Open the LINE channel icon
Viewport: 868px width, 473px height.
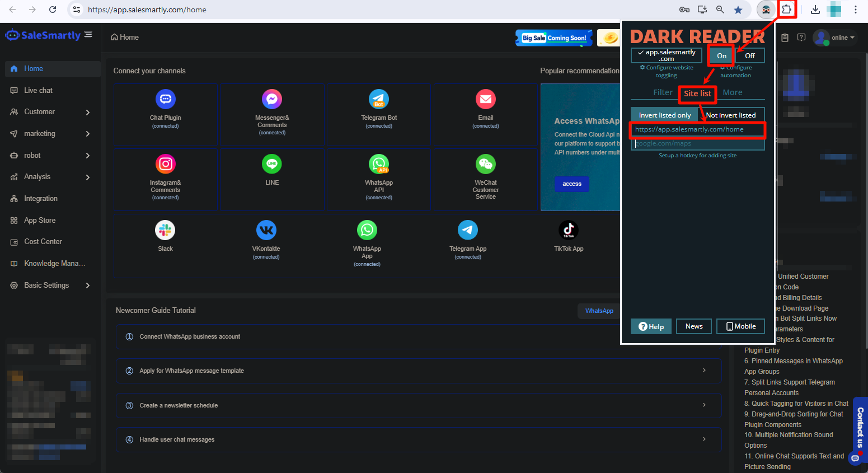272,163
